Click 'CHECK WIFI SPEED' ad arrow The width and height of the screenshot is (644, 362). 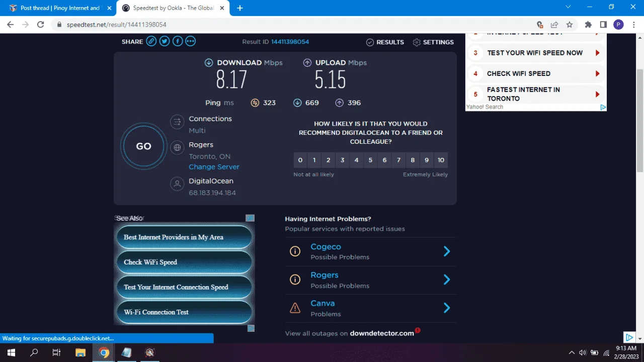(597, 73)
